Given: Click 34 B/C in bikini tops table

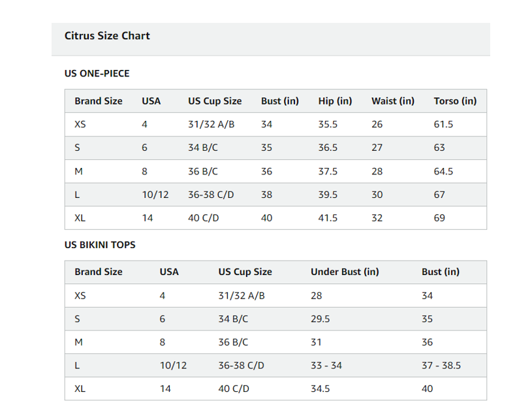Looking at the screenshot, I should point(233,319).
